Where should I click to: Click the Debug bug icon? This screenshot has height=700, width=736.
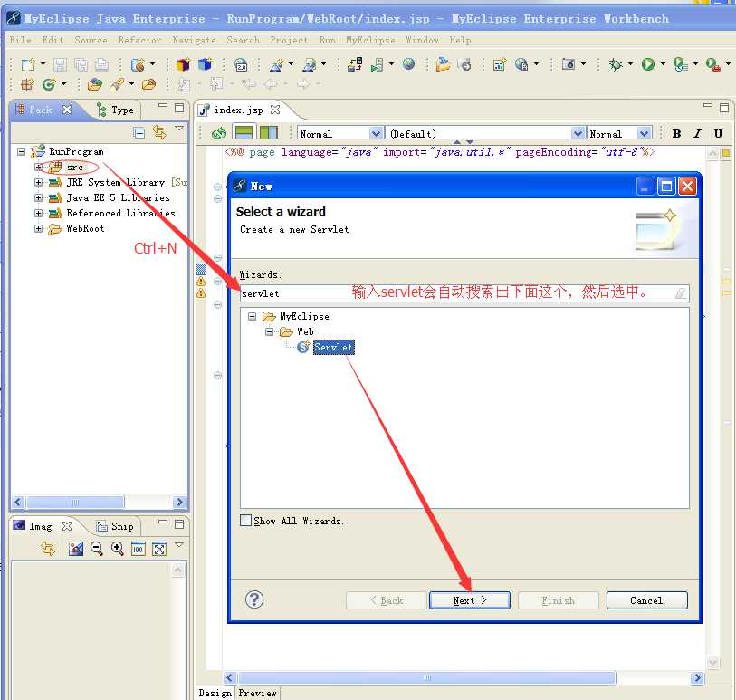pos(616,64)
